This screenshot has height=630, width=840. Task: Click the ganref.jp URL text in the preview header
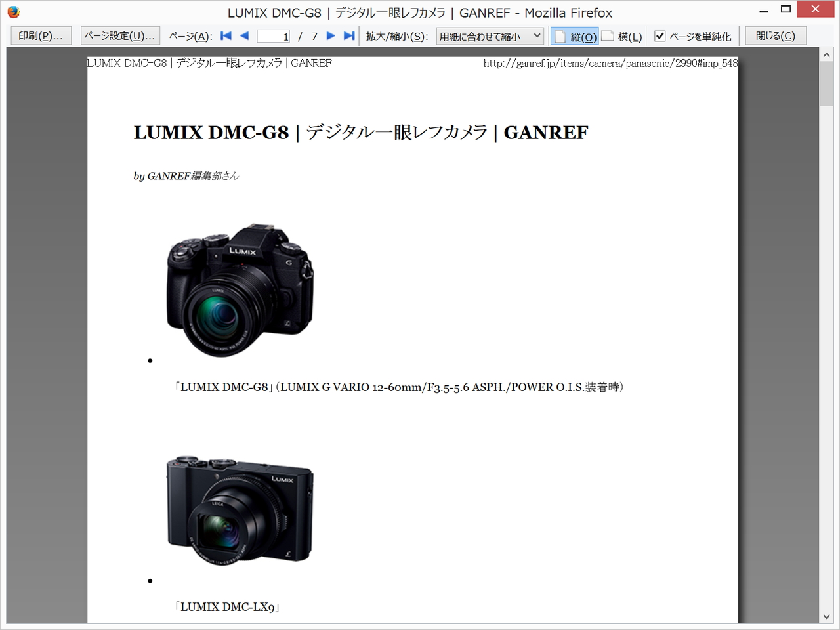[610, 63]
